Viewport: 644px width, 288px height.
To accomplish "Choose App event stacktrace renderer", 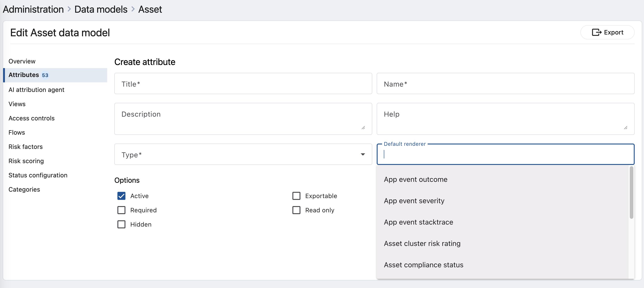I will (503, 222).
